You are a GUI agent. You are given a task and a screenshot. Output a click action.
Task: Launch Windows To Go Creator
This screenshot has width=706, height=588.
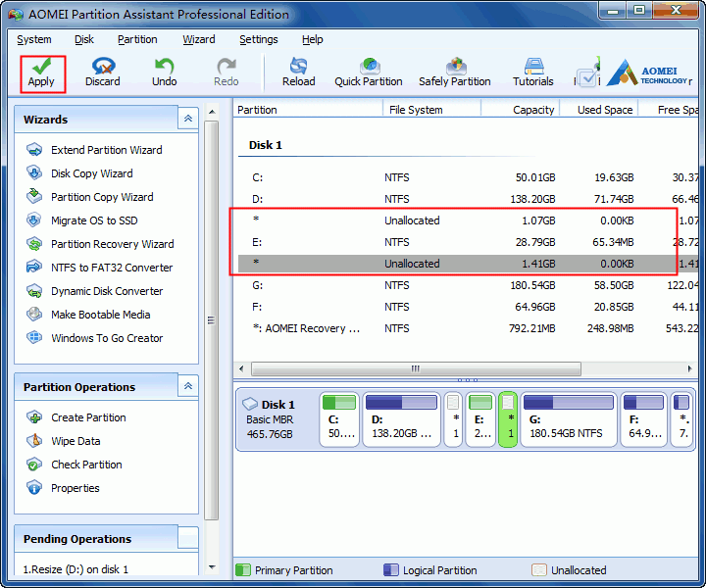click(x=107, y=338)
